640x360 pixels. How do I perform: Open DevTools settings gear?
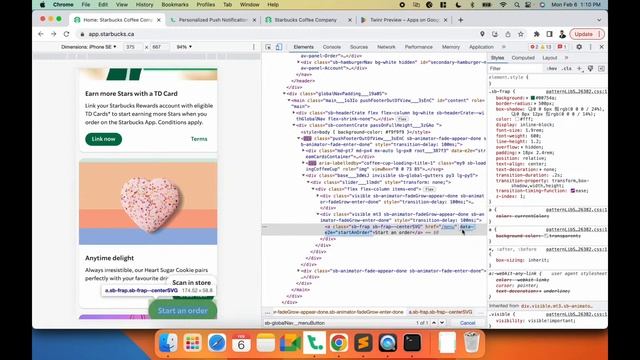click(579, 47)
